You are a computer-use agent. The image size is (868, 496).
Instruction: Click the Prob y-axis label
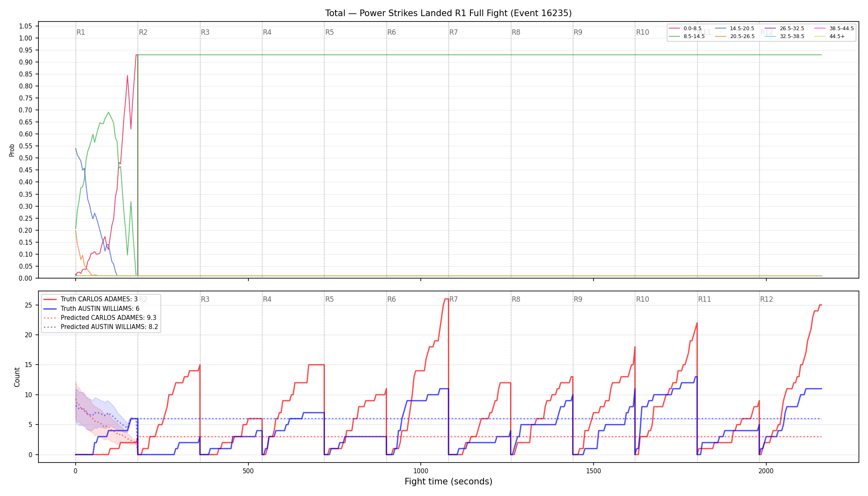click(x=12, y=150)
